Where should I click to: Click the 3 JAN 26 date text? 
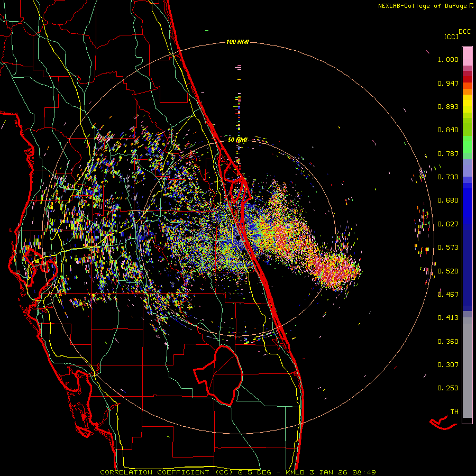(x=328, y=472)
